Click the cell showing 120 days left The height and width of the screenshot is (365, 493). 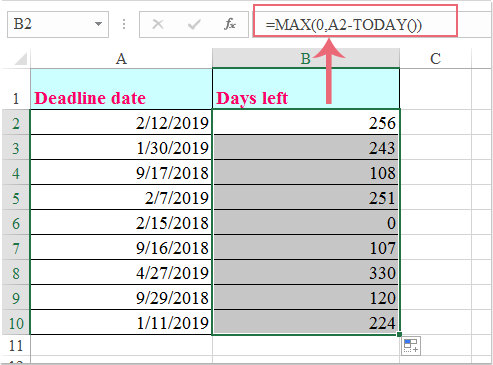(306, 297)
